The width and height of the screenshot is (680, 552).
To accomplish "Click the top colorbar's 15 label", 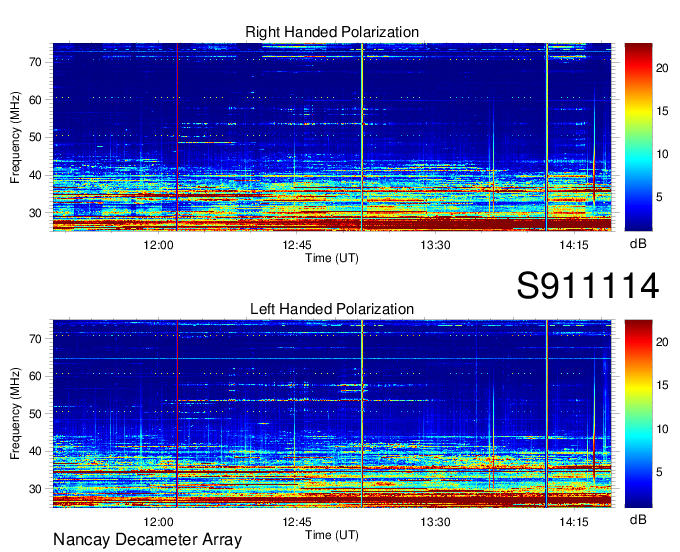I will pyautogui.click(x=662, y=111).
